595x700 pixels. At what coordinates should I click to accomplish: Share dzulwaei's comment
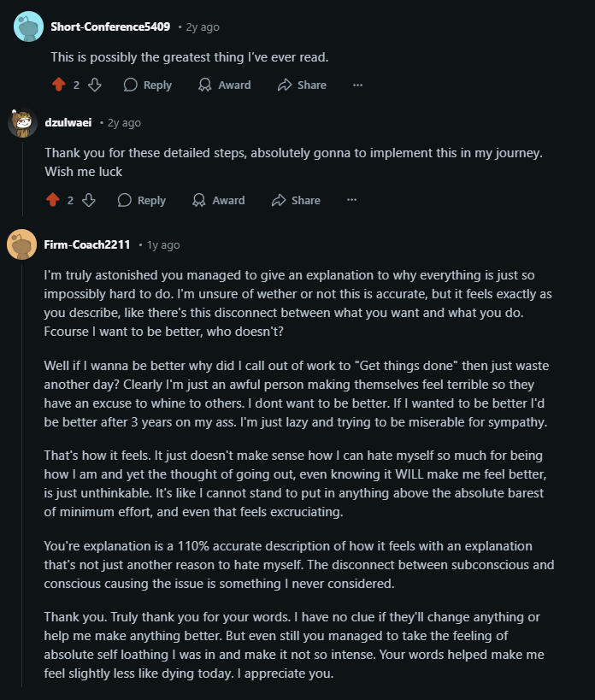(x=296, y=200)
